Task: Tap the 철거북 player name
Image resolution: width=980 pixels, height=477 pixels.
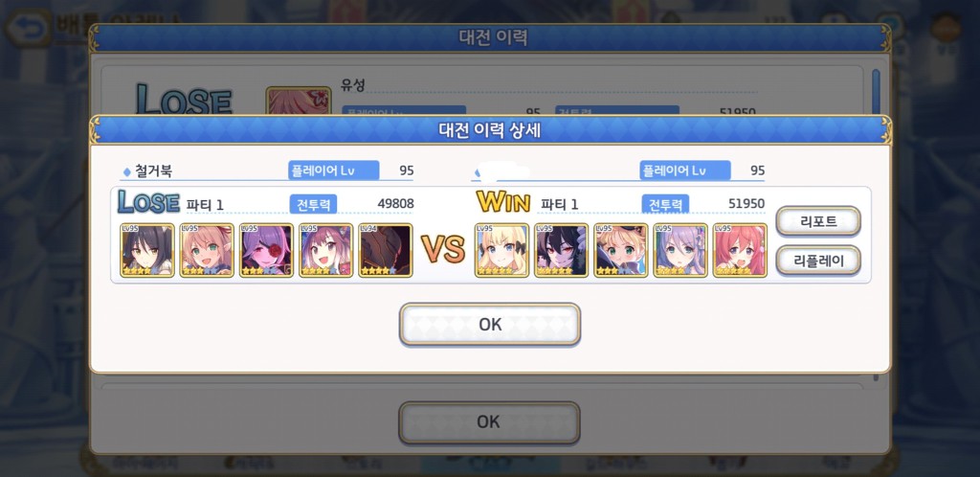Action: (x=154, y=170)
